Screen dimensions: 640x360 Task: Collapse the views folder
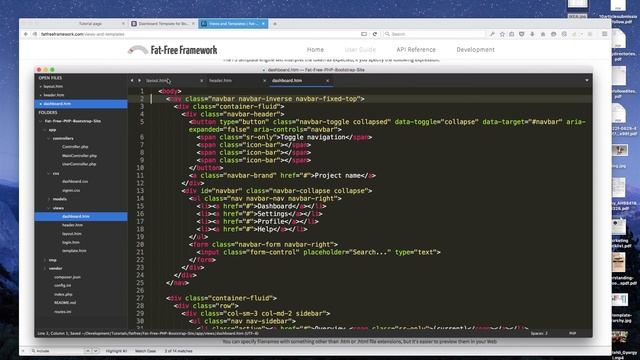(49, 208)
